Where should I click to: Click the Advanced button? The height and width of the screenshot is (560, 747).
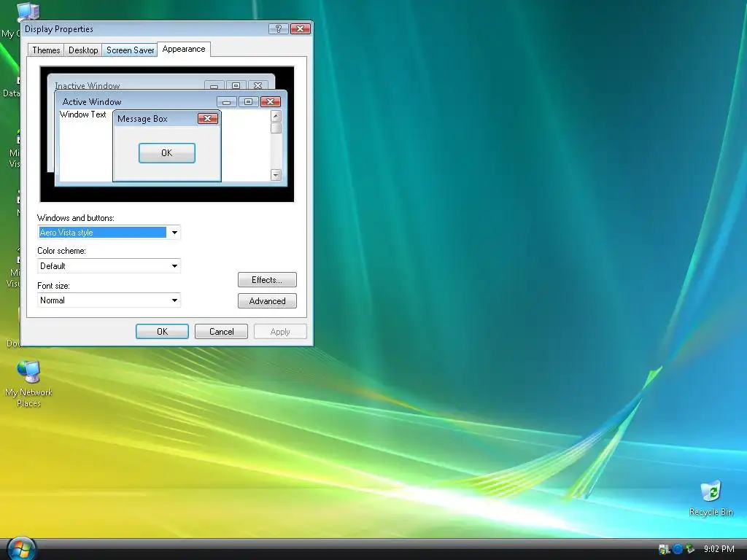coord(267,301)
